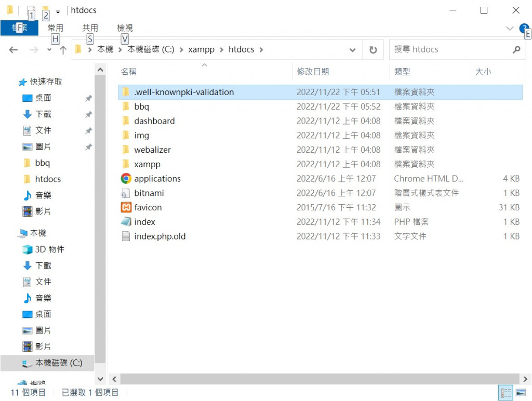Sort by 修改日期 column header
Screen dimensions: 532x401
coord(341,72)
